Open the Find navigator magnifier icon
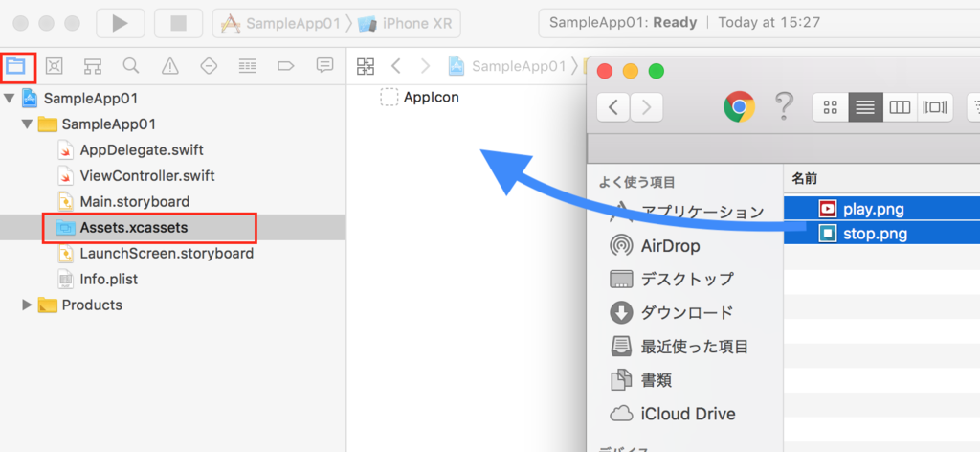This screenshot has height=452, width=980. pos(131,66)
